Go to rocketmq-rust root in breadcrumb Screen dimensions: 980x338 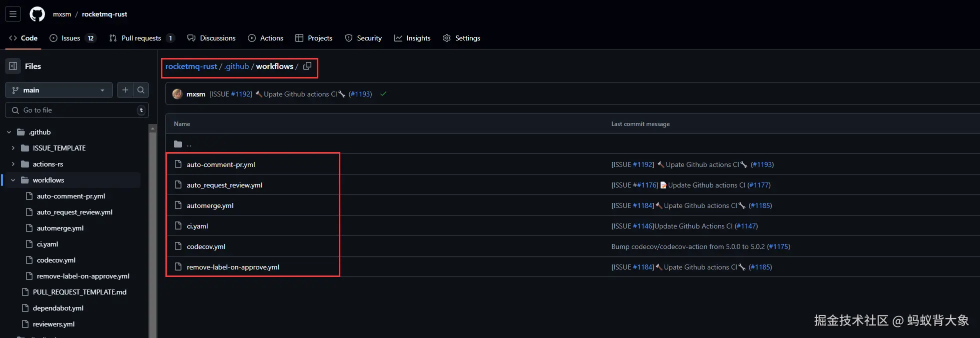[191, 66]
